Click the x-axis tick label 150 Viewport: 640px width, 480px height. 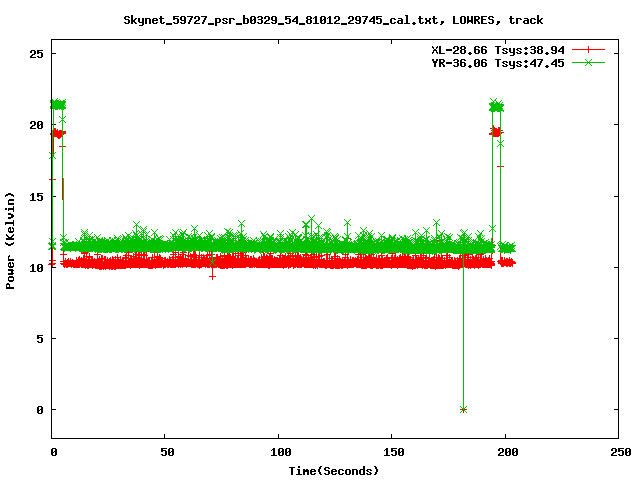pos(394,452)
